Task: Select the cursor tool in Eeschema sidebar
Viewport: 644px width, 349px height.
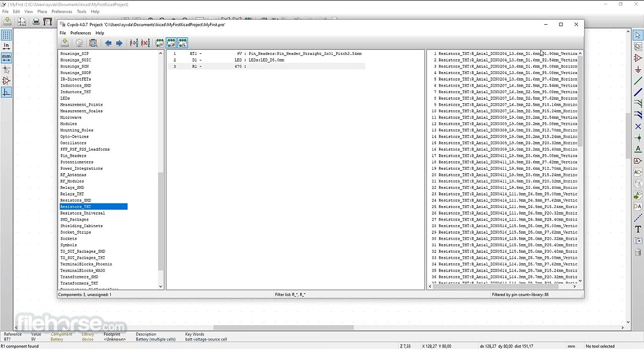Action: point(638,35)
